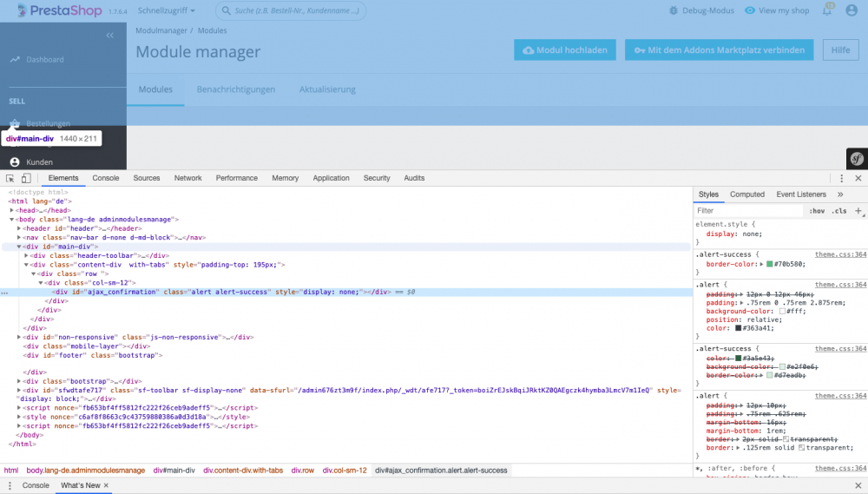Open the user profile avatar icon
The width and height of the screenshot is (868, 494).
pyautogui.click(x=853, y=10)
